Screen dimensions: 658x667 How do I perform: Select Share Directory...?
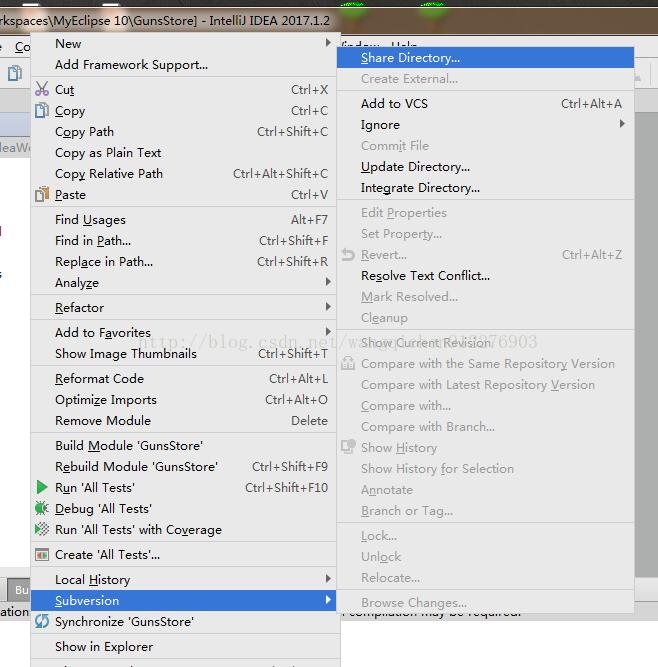click(485, 57)
